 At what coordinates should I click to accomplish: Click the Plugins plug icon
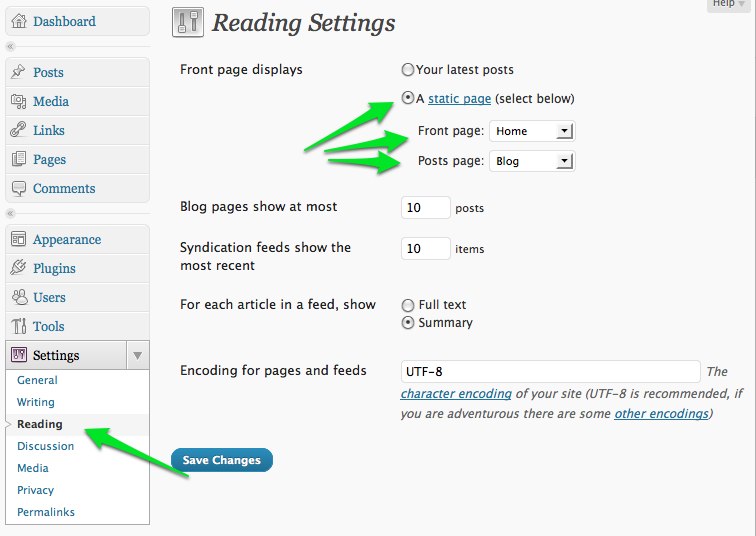[18, 268]
